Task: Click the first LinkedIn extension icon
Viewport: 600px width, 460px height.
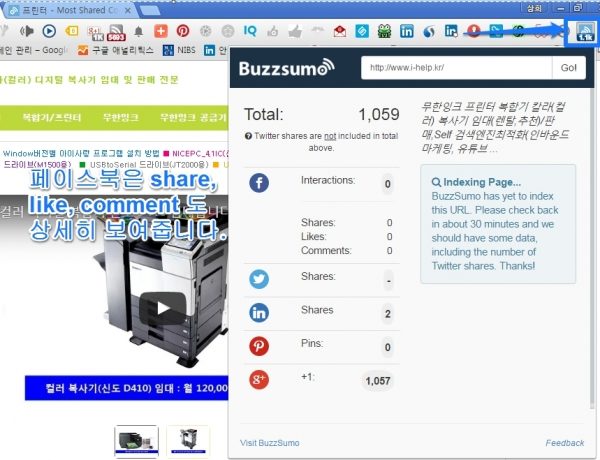Action: pyautogui.click(x=406, y=31)
